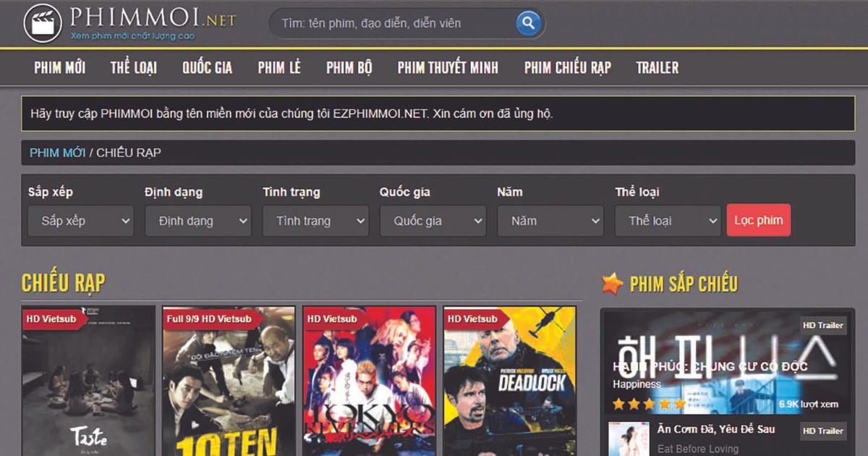Go to Phim Mới in navigation bar
Screen dimensions: 868x456
point(59,68)
